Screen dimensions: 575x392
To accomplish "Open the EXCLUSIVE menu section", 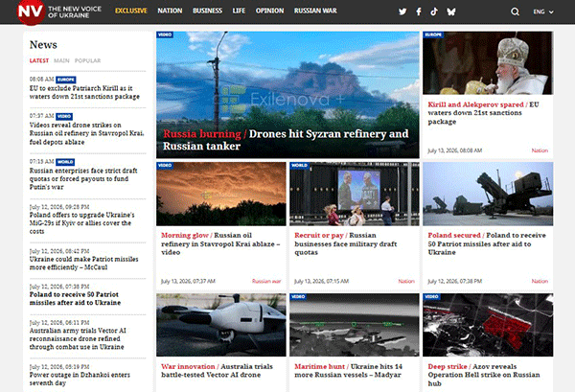I will click(131, 11).
